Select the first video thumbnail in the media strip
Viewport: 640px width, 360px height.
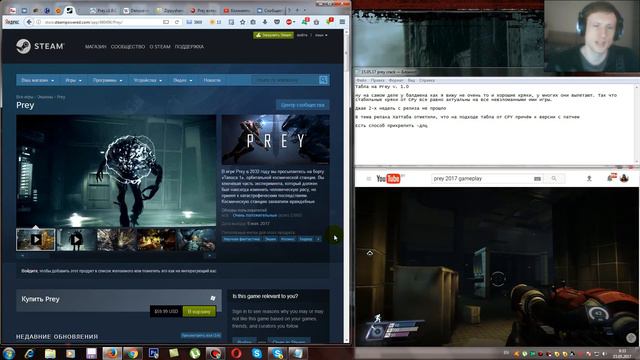click(36, 239)
